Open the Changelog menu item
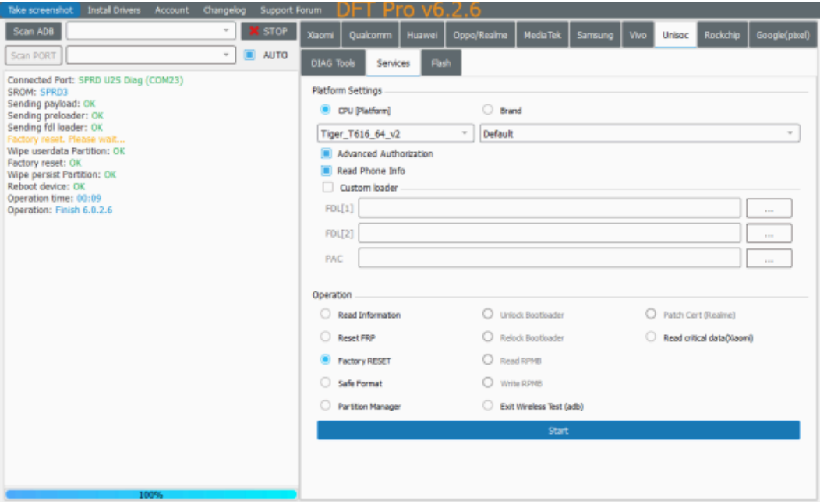Screen dimensions: 820x504 [224, 10]
